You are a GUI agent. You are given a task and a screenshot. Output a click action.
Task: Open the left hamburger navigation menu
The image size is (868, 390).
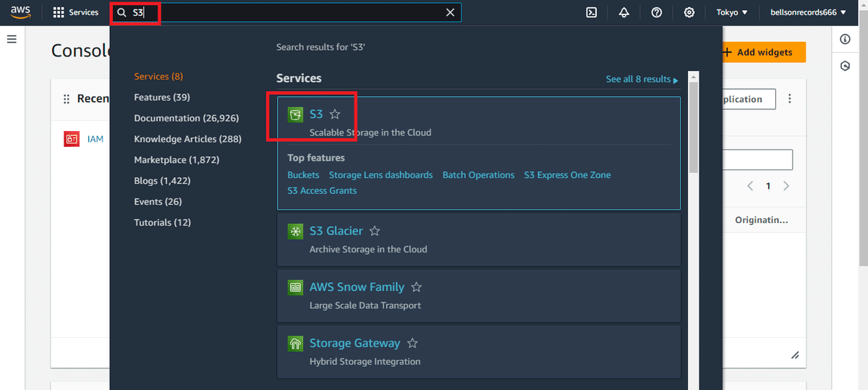tap(12, 38)
